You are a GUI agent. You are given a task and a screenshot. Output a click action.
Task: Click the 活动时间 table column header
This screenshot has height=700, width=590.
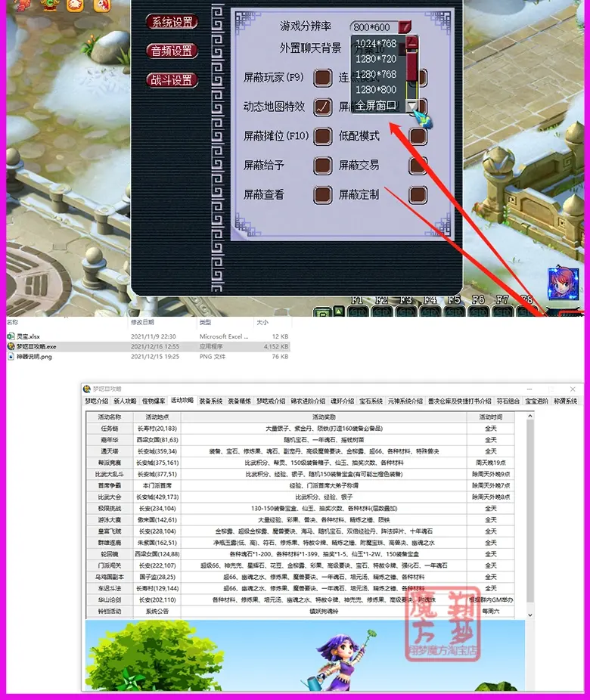[x=491, y=417]
